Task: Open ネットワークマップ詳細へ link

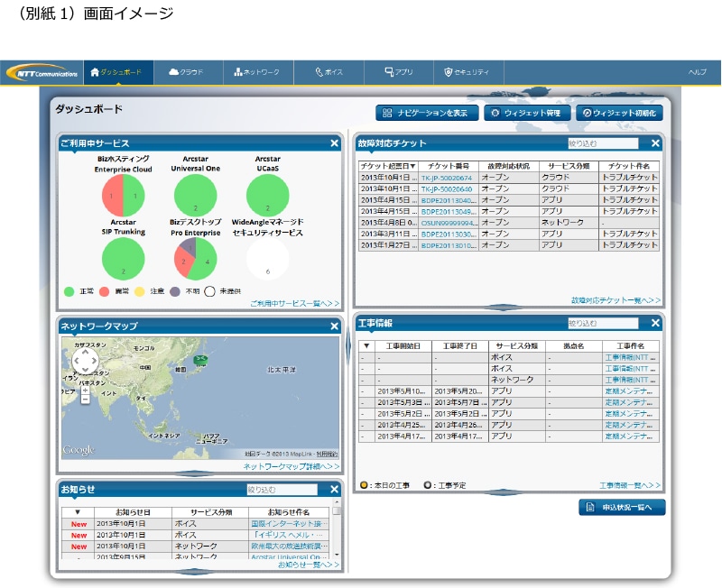Action: click(x=291, y=466)
